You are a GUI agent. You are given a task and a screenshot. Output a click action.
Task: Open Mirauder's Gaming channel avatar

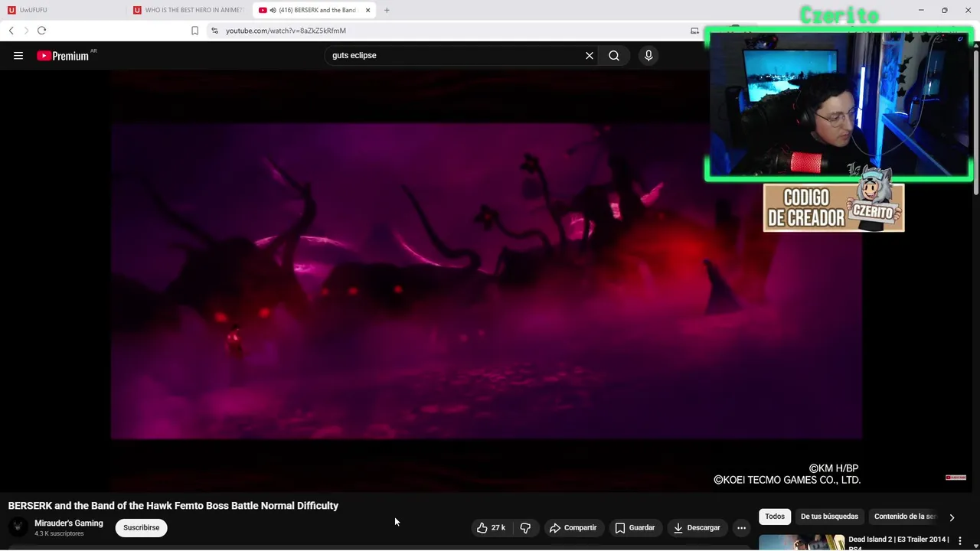coord(18,527)
